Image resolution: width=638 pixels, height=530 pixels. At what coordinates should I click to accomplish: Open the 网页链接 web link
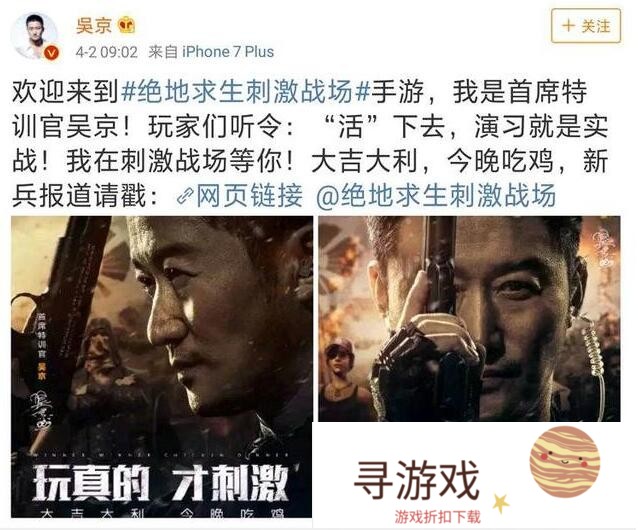(249, 196)
